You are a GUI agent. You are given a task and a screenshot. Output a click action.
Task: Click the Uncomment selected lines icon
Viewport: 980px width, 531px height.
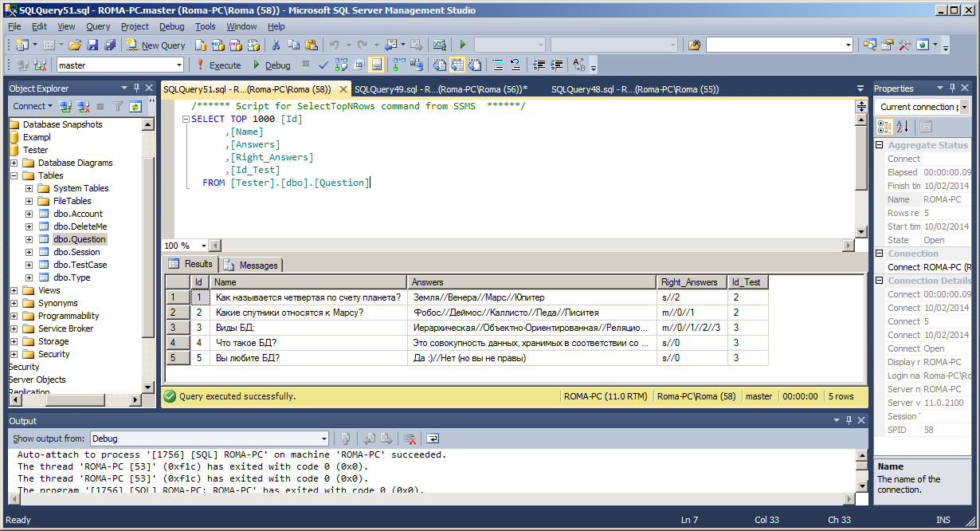coord(515,65)
